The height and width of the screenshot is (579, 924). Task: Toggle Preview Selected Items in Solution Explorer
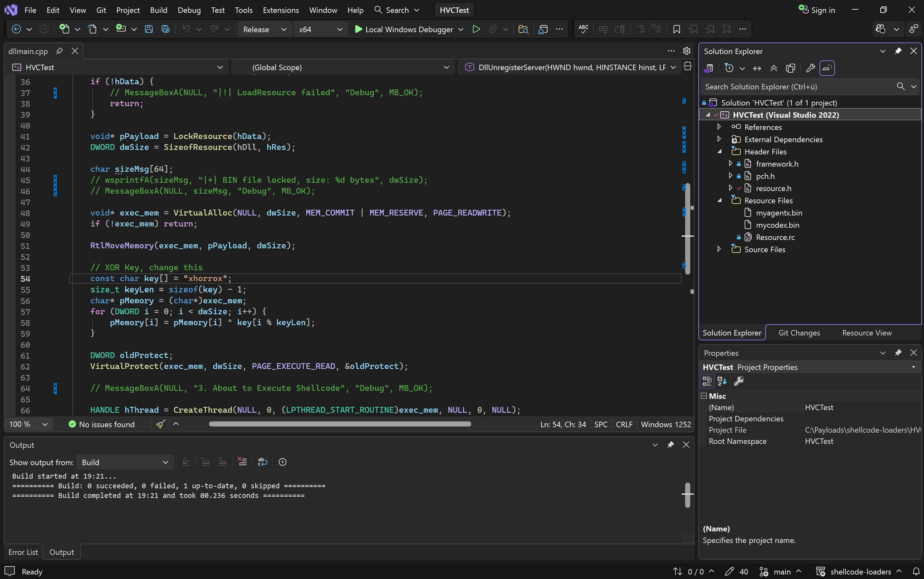click(827, 68)
